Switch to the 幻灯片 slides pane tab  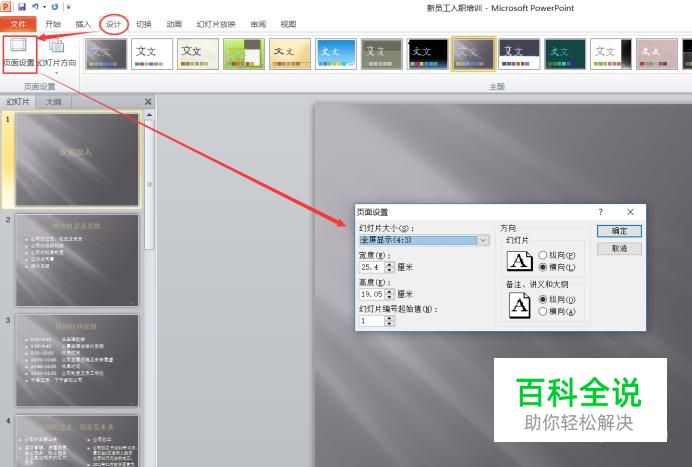pos(18,102)
